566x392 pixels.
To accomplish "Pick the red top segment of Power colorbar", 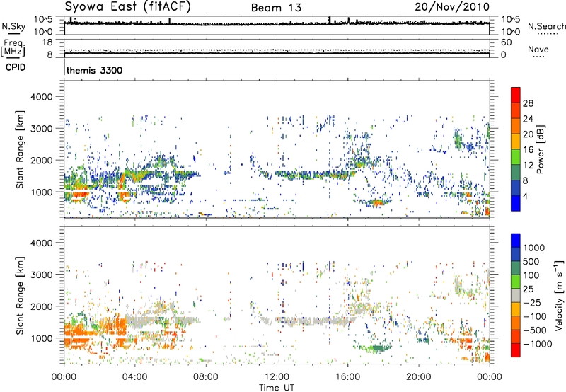I will coord(516,96).
